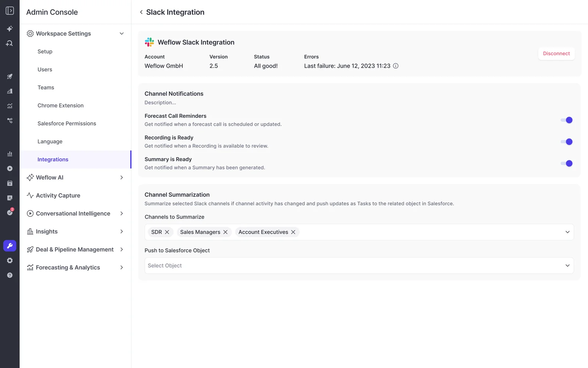The height and width of the screenshot is (368, 588).
Task: Toggle Summary is Ready switch
Action: (567, 163)
